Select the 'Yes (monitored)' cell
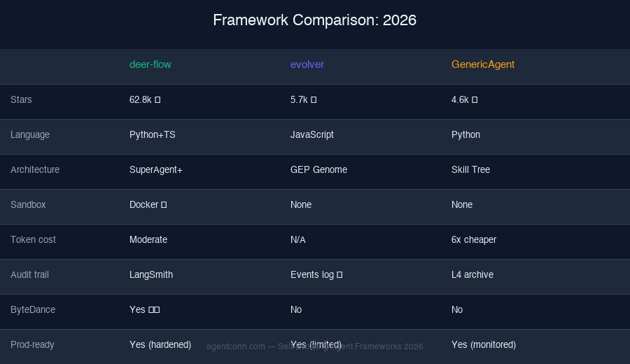Image resolution: width=630 pixels, height=364 pixels. 484,344
